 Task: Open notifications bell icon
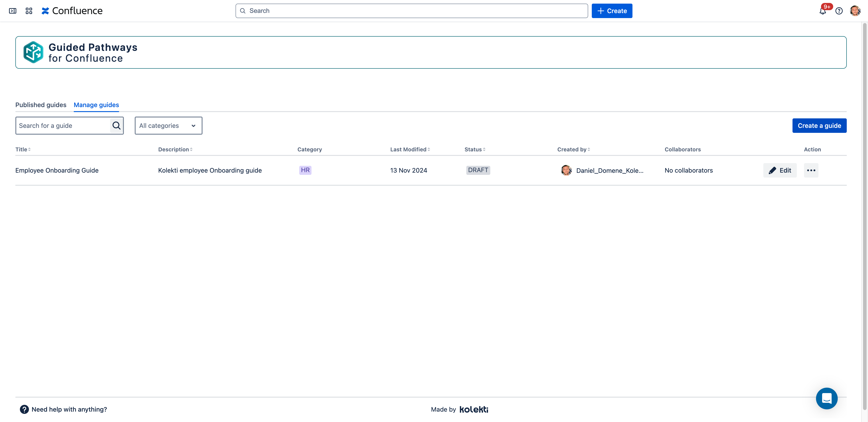point(823,11)
